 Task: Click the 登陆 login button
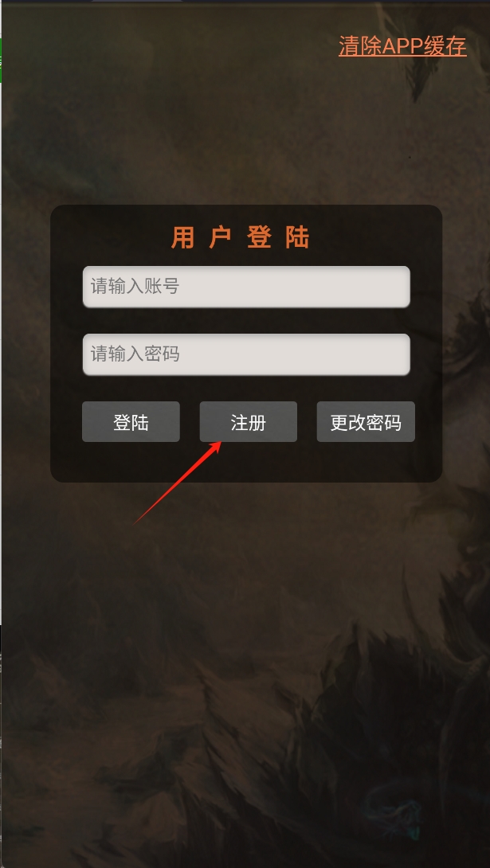tap(131, 422)
